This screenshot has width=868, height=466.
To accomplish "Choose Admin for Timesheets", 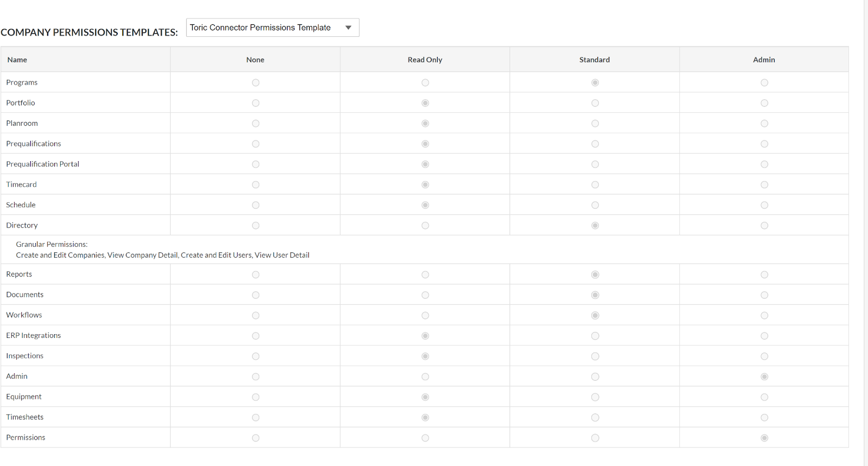I will point(764,417).
